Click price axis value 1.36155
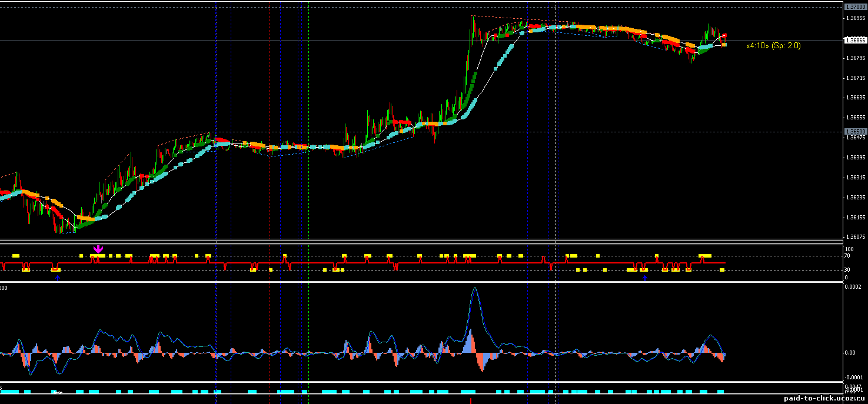868x404 pixels. click(x=856, y=218)
